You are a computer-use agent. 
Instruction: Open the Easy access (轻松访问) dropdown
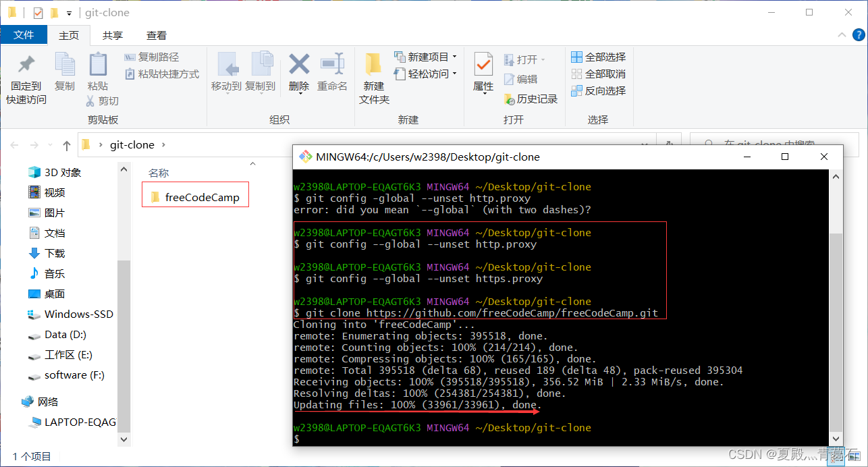tap(426, 74)
